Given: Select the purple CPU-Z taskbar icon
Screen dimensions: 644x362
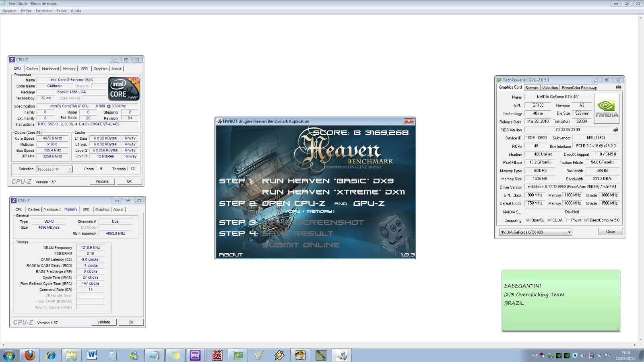Looking at the screenshot, I should [196, 355].
